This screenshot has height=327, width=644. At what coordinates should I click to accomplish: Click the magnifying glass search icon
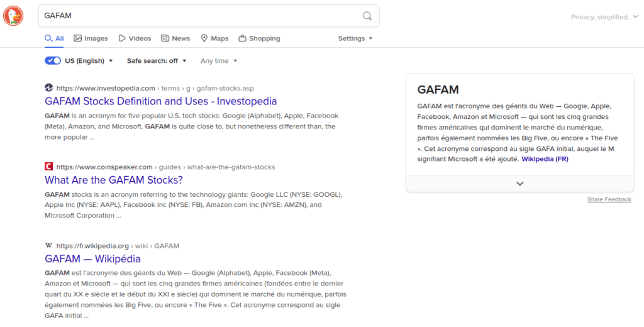click(x=367, y=16)
